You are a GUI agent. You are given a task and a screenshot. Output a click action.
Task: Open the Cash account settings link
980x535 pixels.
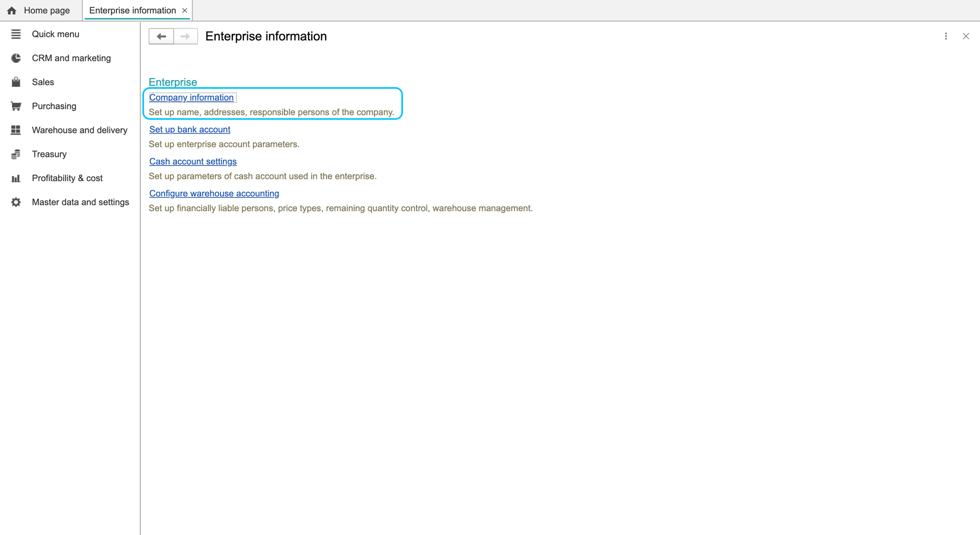[x=193, y=161]
